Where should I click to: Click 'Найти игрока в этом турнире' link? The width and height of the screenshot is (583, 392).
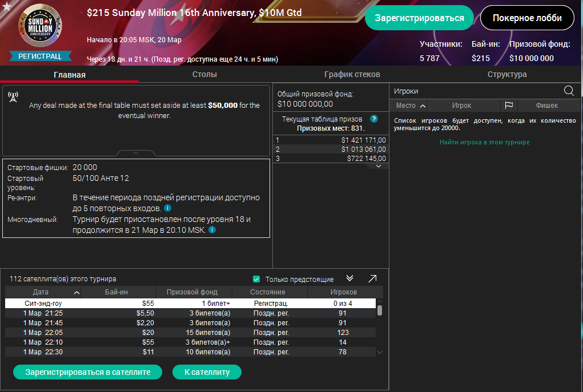click(x=484, y=142)
